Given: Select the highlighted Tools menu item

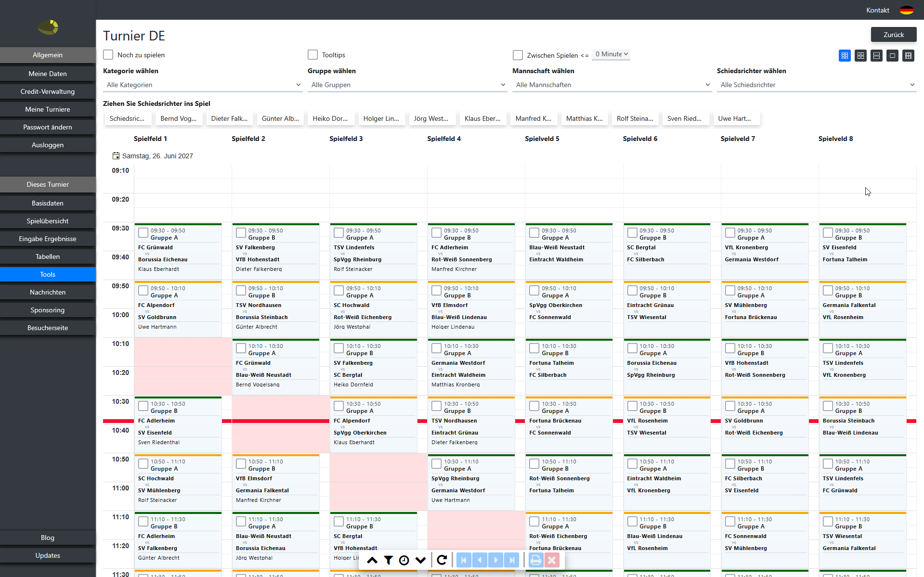Looking at the screenshot, I should click(x=48, y=274).
